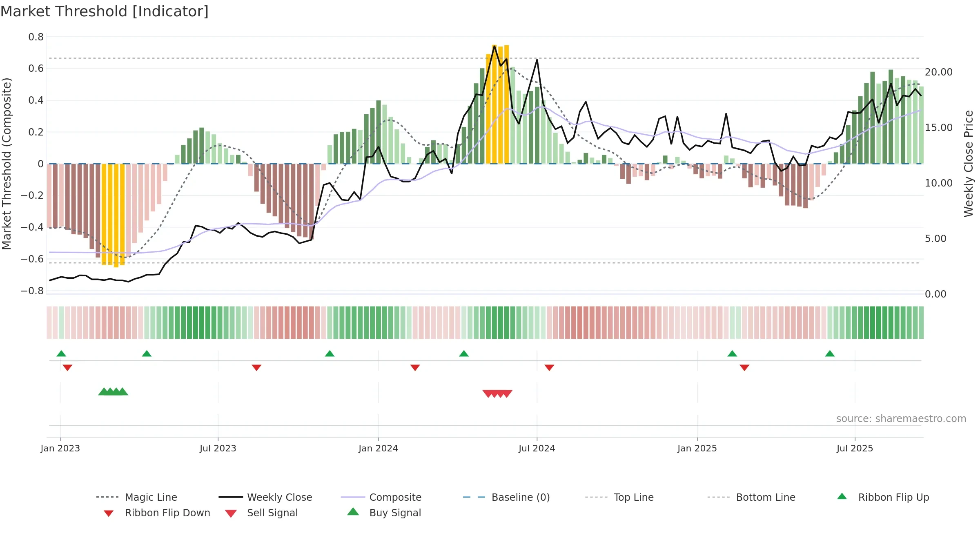Click the ribbon flip down marker just after Jul 2024
980x551 pixels.
coord(549,367)
